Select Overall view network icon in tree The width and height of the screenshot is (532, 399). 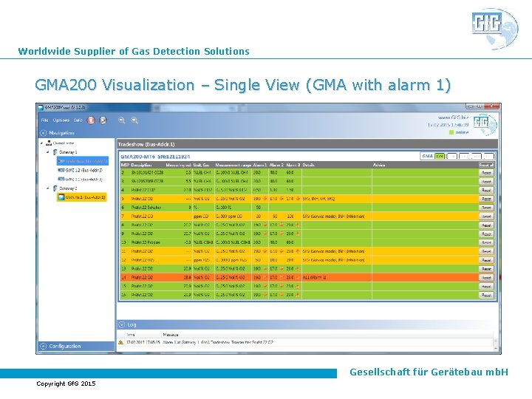click(49, 143)
